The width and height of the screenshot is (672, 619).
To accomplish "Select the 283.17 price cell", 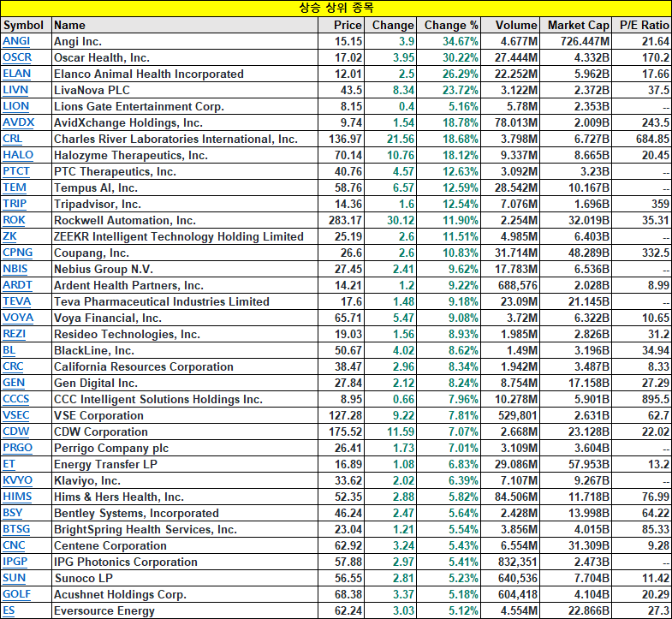I will click(342, 220).
